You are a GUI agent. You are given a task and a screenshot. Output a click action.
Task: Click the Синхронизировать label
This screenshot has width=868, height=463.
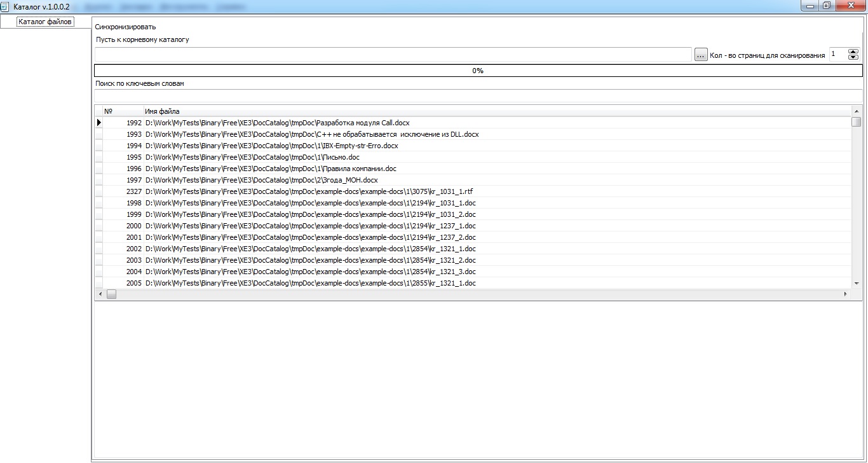pyautogui.click(x=125, y=27)
